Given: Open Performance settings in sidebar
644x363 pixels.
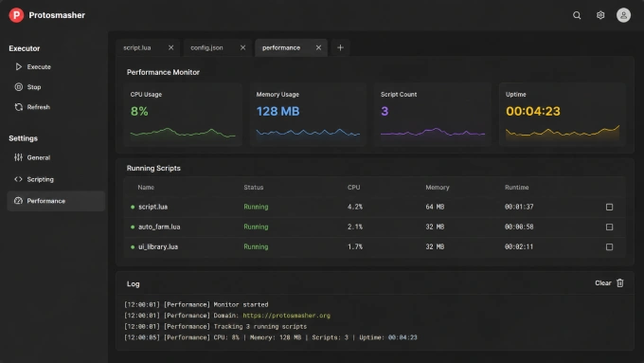Looking at the screenshot, I should 56,201.
